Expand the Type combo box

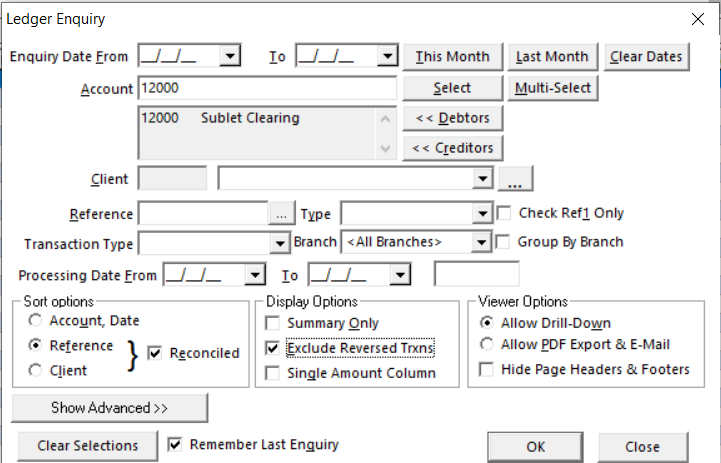pos(482,214)
